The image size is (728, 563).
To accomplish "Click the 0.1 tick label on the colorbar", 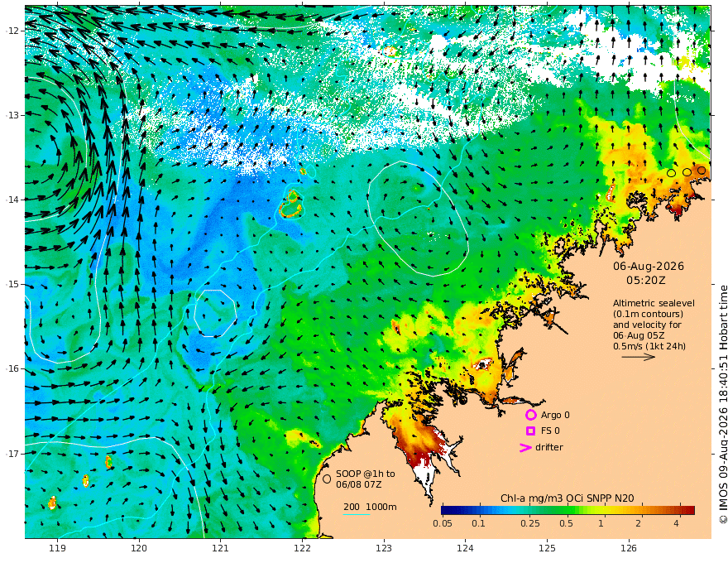I will coord(478,523).
